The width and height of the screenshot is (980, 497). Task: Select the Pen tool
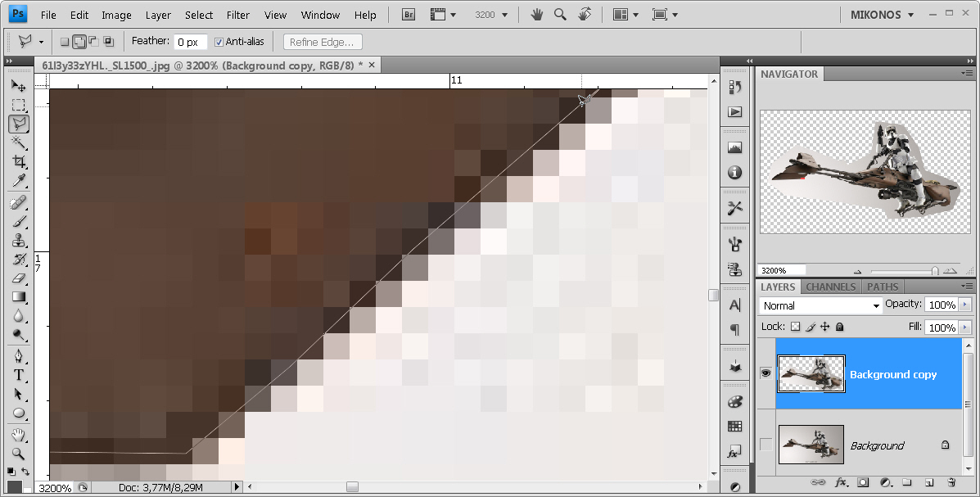[x=19, y=356]
